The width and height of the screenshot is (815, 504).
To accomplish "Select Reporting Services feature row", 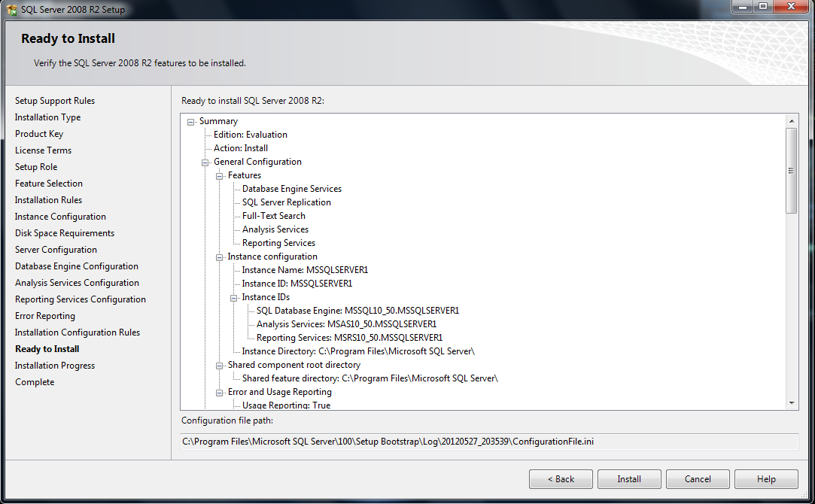I will [x=278, y=243].
